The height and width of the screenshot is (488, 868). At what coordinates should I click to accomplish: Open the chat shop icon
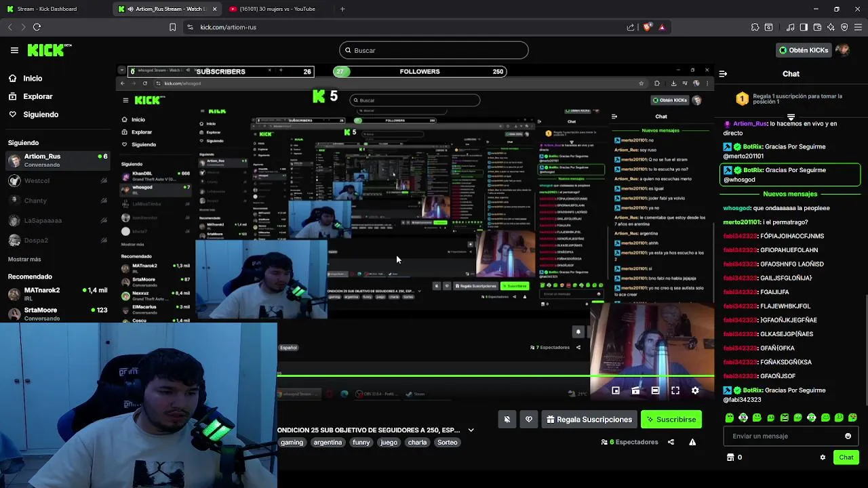click(x=730, y=457)
